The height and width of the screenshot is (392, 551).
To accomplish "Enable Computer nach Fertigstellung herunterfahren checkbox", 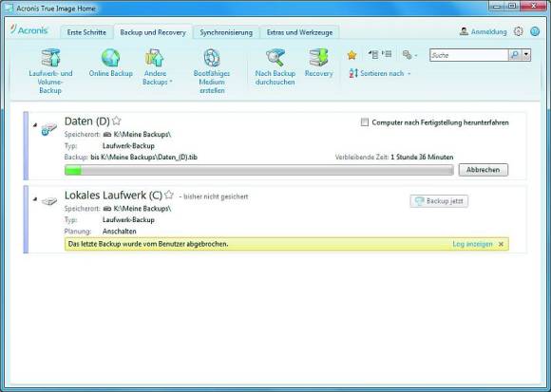I will [365, 122].
